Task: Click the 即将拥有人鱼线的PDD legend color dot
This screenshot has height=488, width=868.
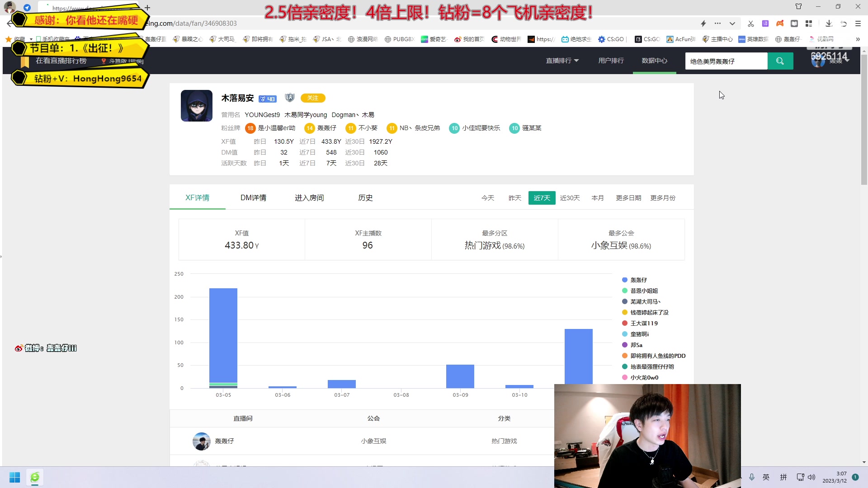Action: tap(625, 356)
